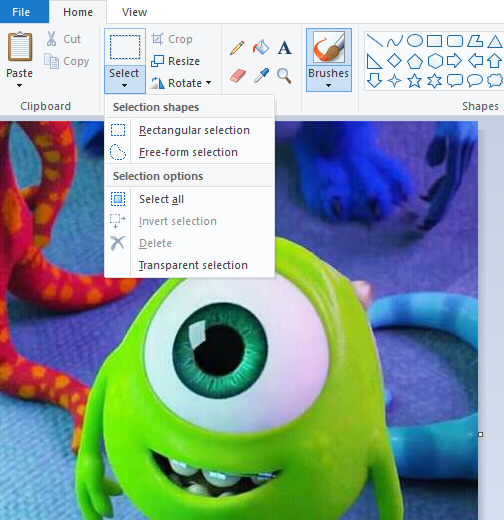Choose the Curve shape

395,41
